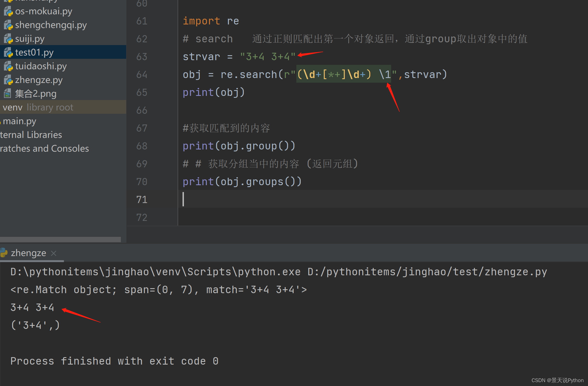Open os-mokuai.py in project tree
This screenshot has height=386, width=588.
[43, 11]
